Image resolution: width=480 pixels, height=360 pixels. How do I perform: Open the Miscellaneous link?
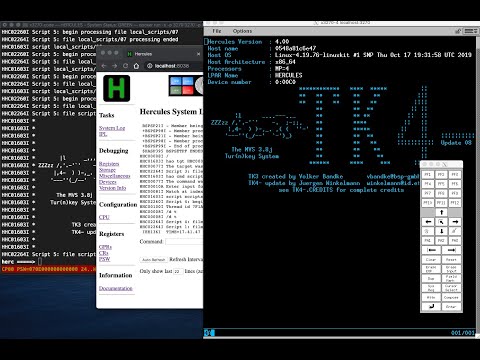115,176
